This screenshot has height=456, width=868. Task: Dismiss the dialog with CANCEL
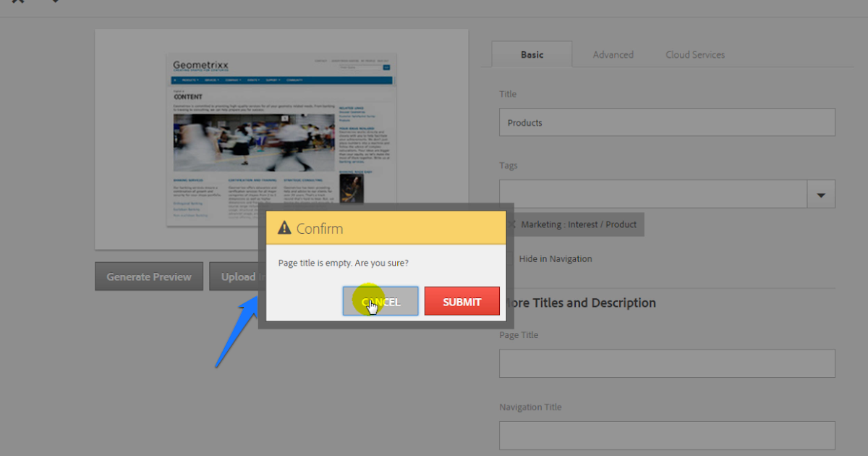coord(380,301)
